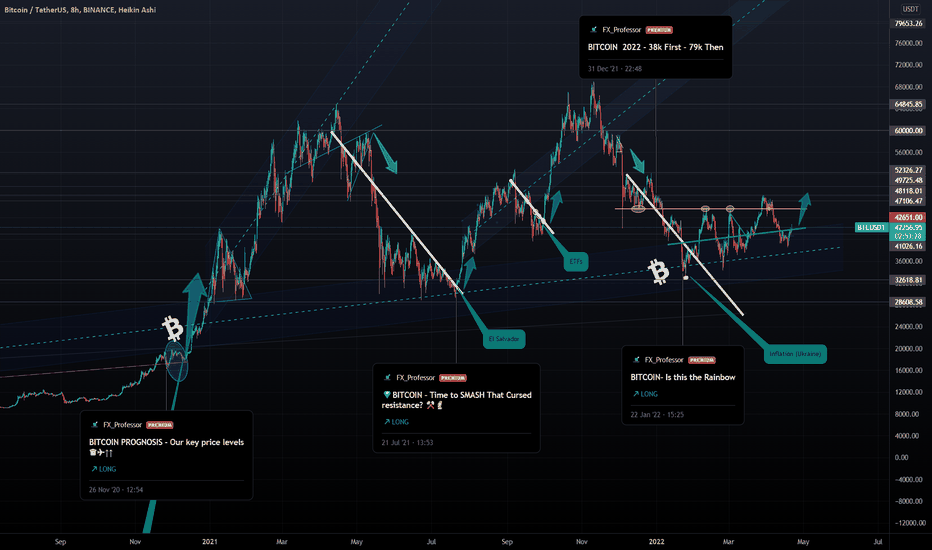Click the date '21 Jul '21 - 13:53' on idea card
The height and width of the screenshot is (550, 932).
point(407,443)
